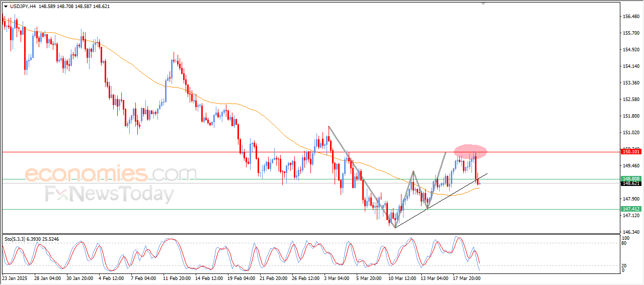Click the 147.120 price axis value
This screenshot has height=285, width=644.
pos(631,216)
